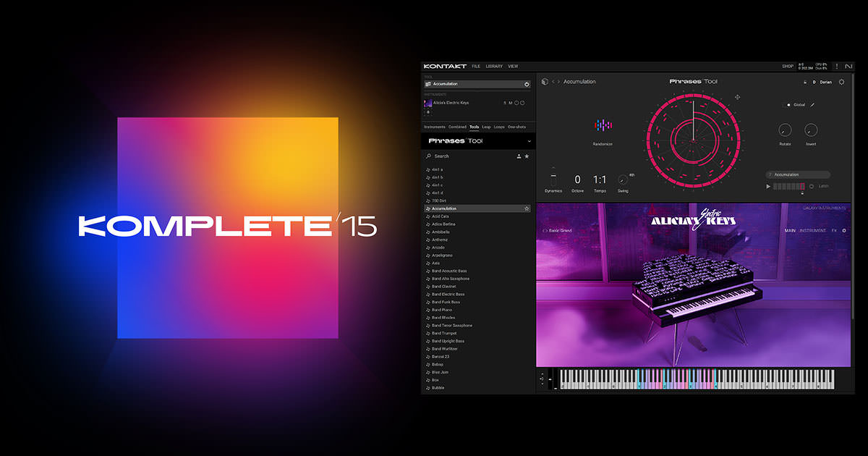Image resolution: width=868 pixels, height=456 pixels.
Task: Click Alicia's Electric Keys instrument thumbnail
Action: tap(427, 103)
